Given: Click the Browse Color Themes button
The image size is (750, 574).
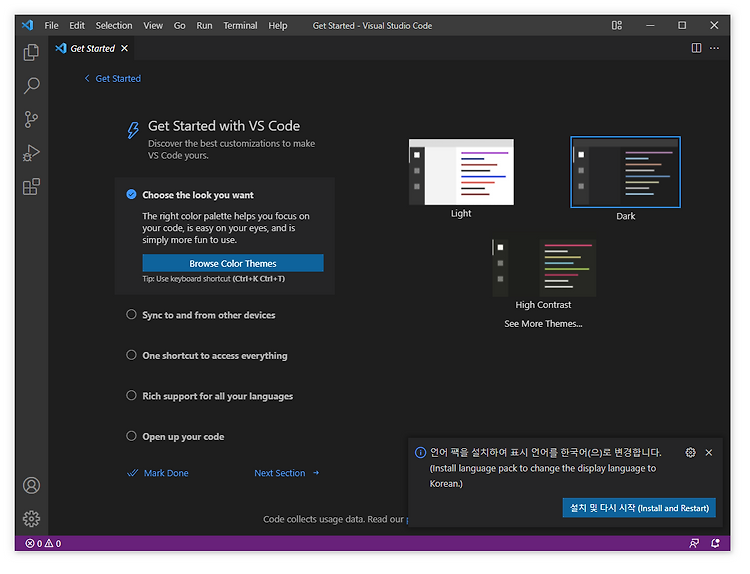Looking at the screenshot, I should click(x=233, y=263).
